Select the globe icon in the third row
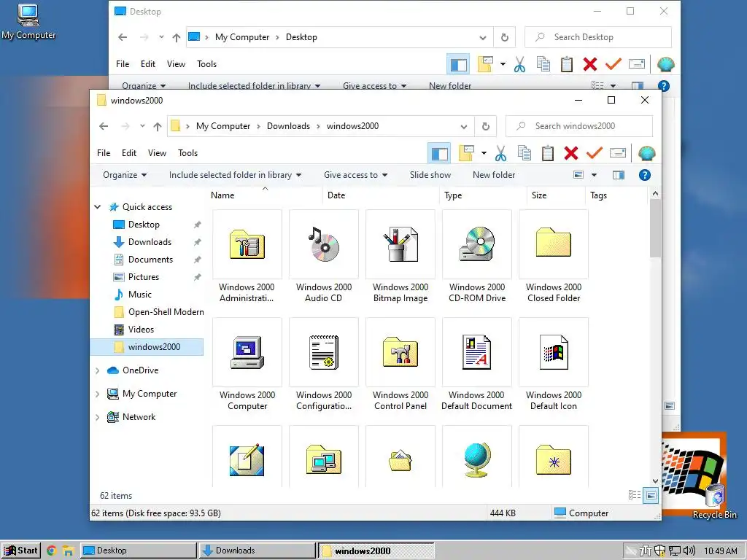The width and height of the screenshot is (747, 560). (477, 459)
